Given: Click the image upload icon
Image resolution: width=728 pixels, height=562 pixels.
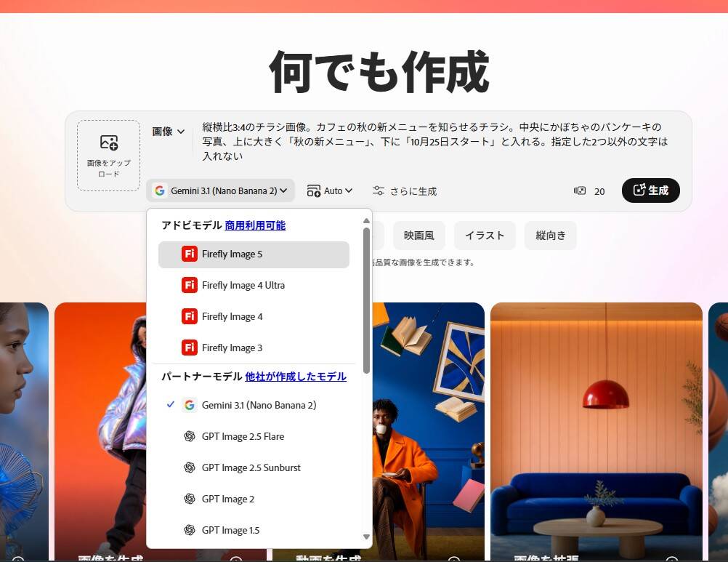Looking at the screenshot, I should point(109,142).
